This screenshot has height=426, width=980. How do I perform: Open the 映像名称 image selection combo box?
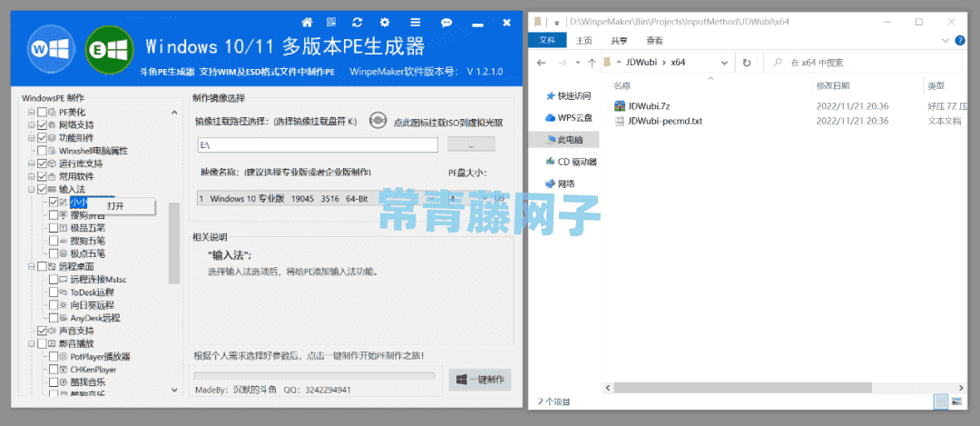(318, 198)
